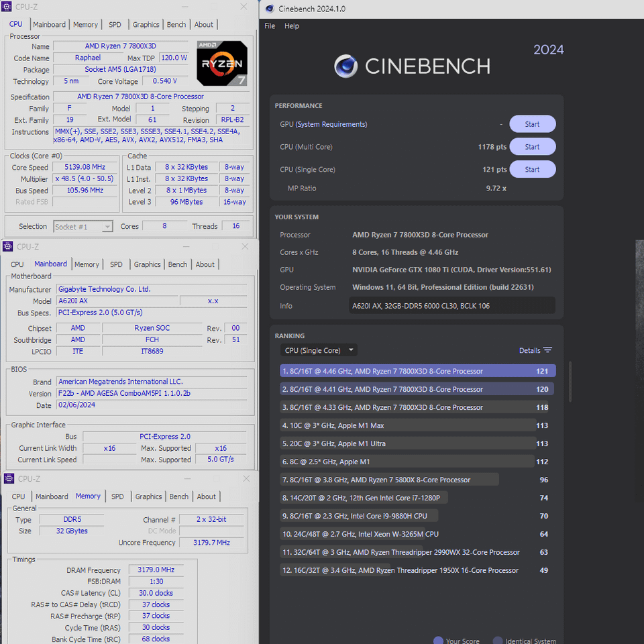Click the Details filter icon in Ranking
The width and height of the screenshot is (644, 644).
coord(547,350)
